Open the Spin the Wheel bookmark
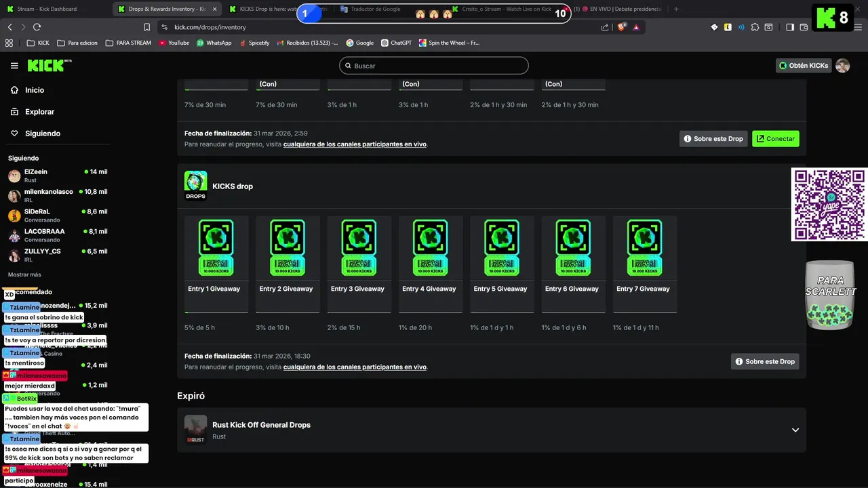 (449, 43)
